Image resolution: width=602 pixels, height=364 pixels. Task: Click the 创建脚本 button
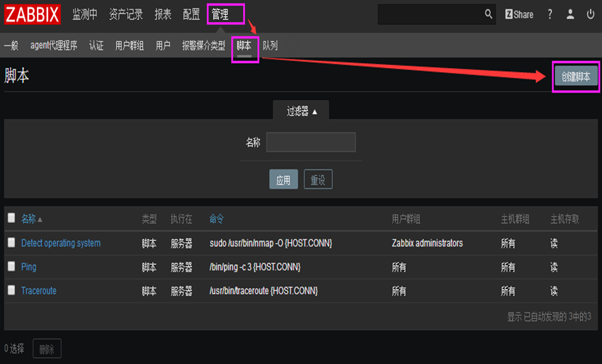(576, 76)
